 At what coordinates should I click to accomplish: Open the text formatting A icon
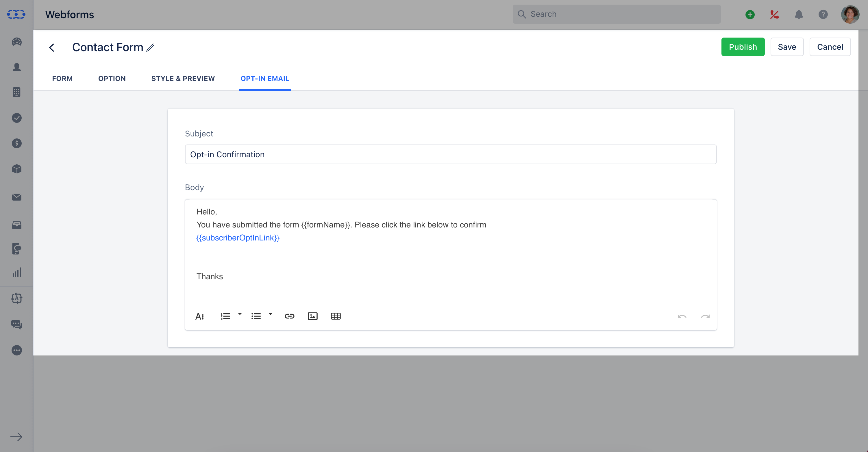(x=199, y=316)
